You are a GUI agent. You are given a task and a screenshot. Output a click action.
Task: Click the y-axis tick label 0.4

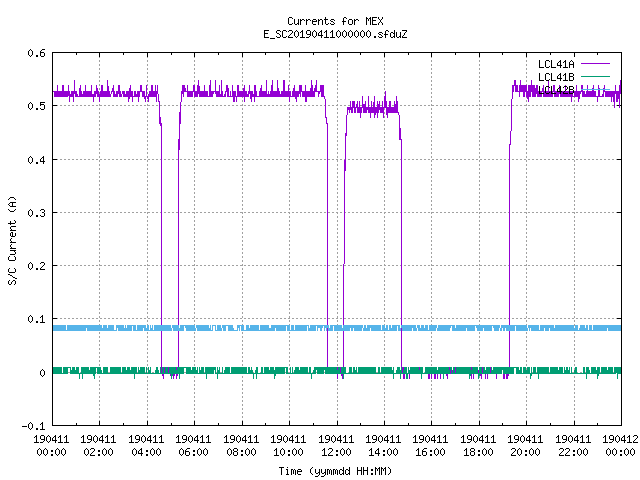(36, 160)
